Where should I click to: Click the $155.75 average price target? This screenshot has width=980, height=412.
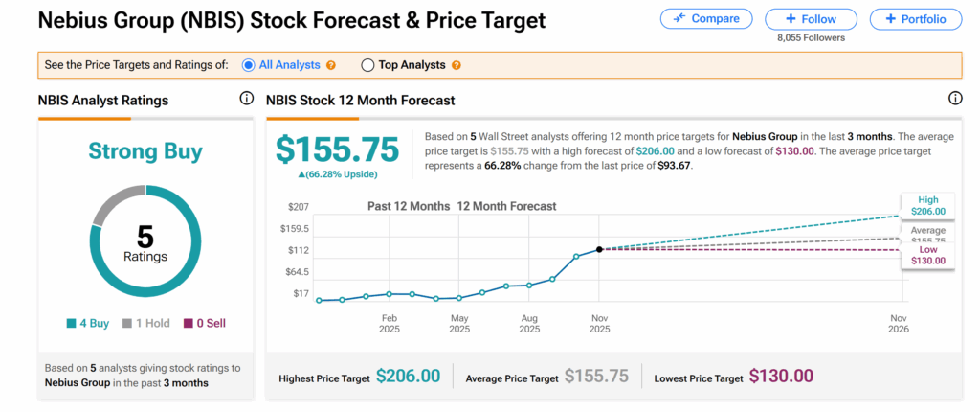click(x=337, y=149)
